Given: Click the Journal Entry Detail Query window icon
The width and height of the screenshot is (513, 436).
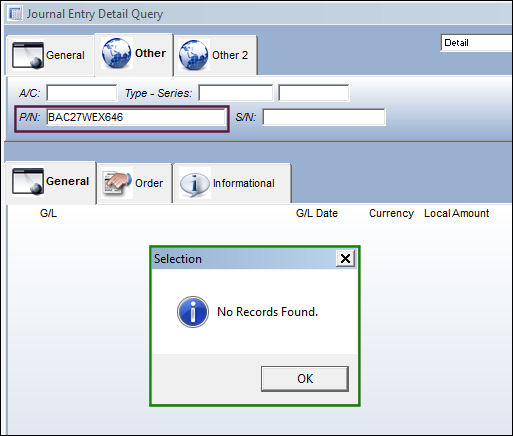Looking at the screenshot, I should [x=15, y=14].
